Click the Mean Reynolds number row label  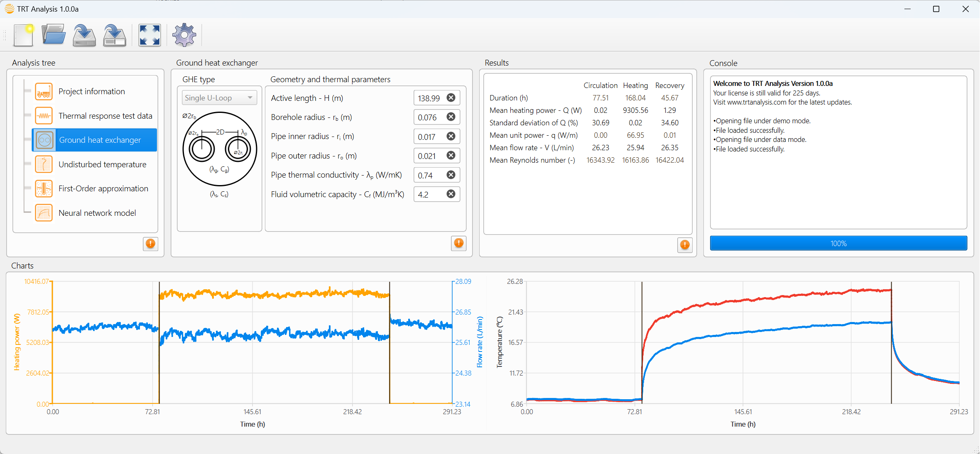(x=532, y=160)
